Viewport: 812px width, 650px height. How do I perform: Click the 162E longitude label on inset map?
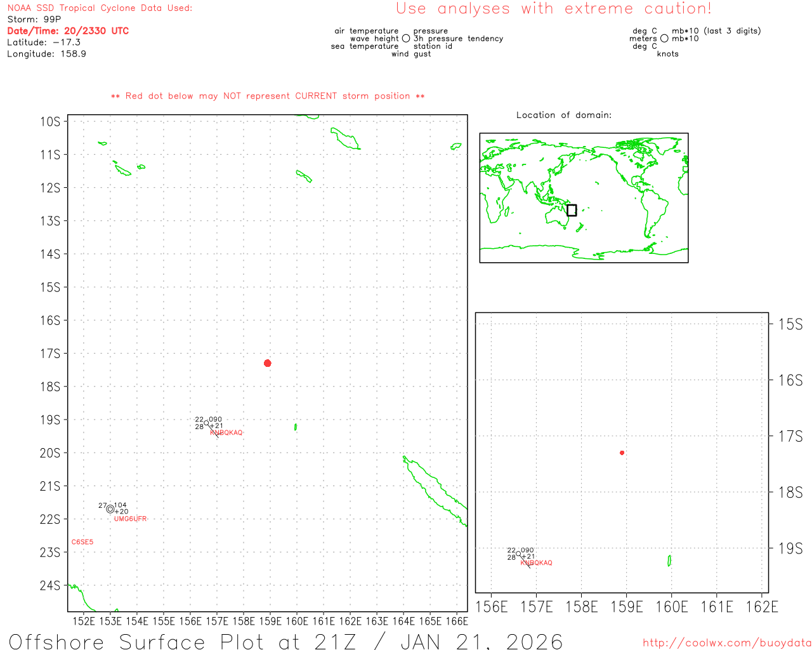click(762, 607)
